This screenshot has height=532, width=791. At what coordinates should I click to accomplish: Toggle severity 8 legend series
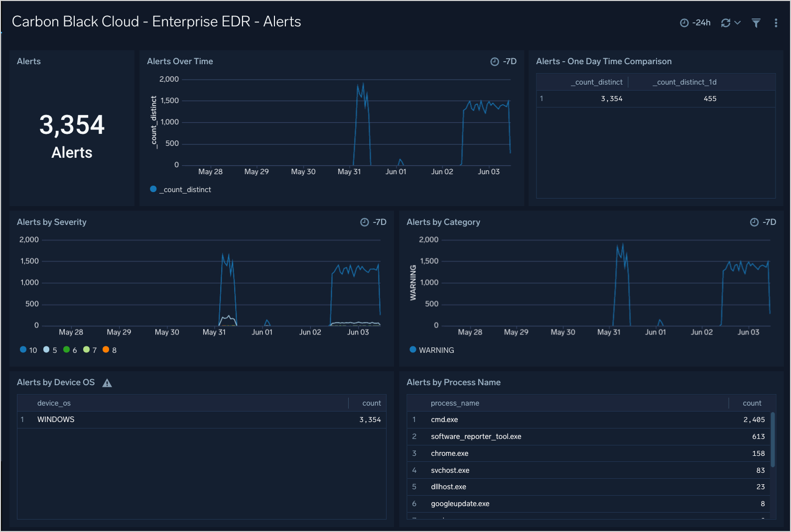tap(110, 350)
